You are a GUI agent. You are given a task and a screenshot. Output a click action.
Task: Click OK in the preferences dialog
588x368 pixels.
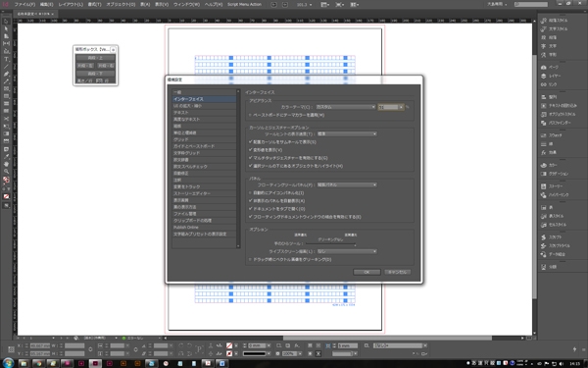click(x=367, y=272)
